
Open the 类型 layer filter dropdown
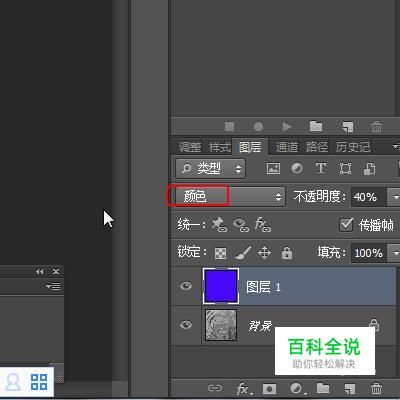click(210, 168)
